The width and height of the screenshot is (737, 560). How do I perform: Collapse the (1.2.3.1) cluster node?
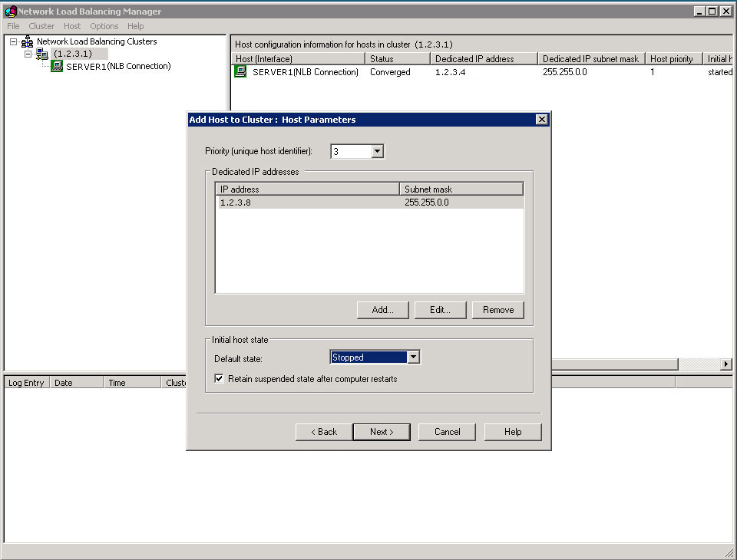[28, 54]
